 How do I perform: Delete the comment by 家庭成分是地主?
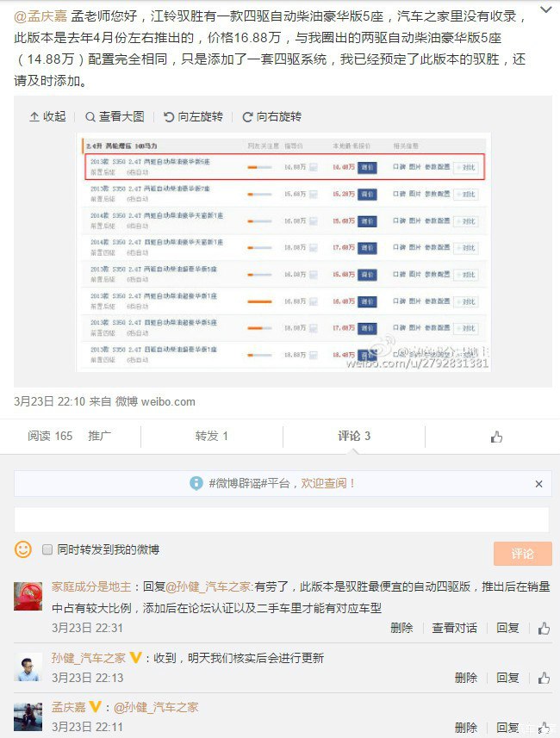(401, 629)
